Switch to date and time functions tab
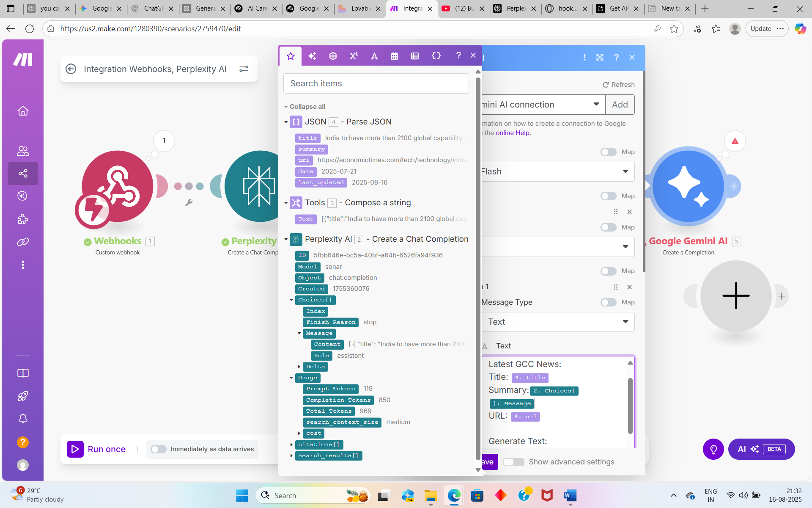 point(394,56)
